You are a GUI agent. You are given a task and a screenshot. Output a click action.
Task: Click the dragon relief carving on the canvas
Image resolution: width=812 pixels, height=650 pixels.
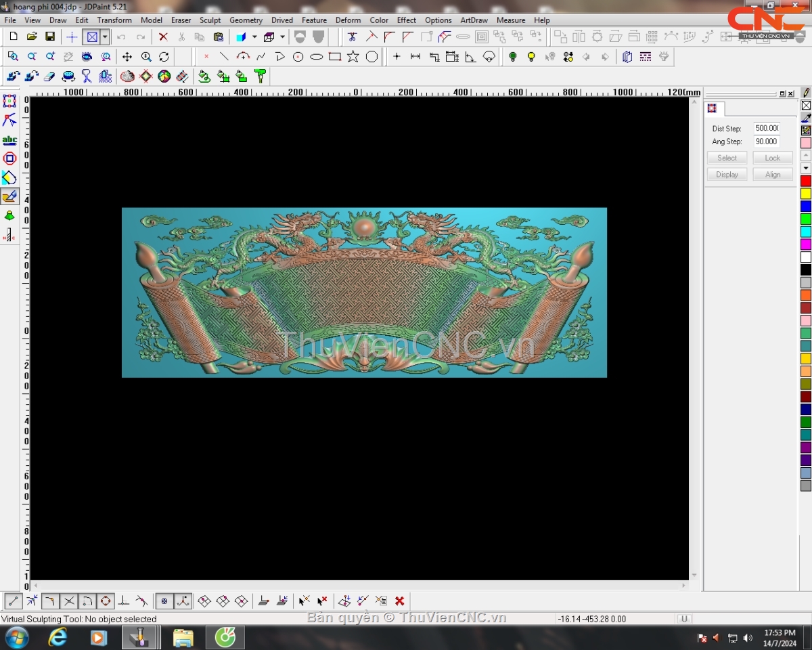point(364,292)
